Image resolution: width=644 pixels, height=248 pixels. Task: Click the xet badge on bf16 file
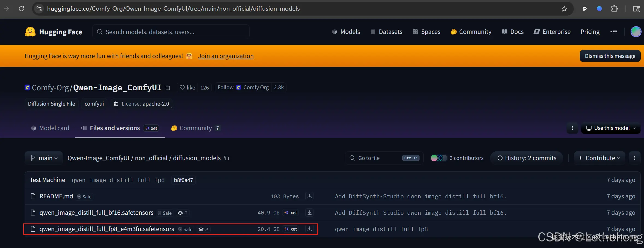point(291,213)
